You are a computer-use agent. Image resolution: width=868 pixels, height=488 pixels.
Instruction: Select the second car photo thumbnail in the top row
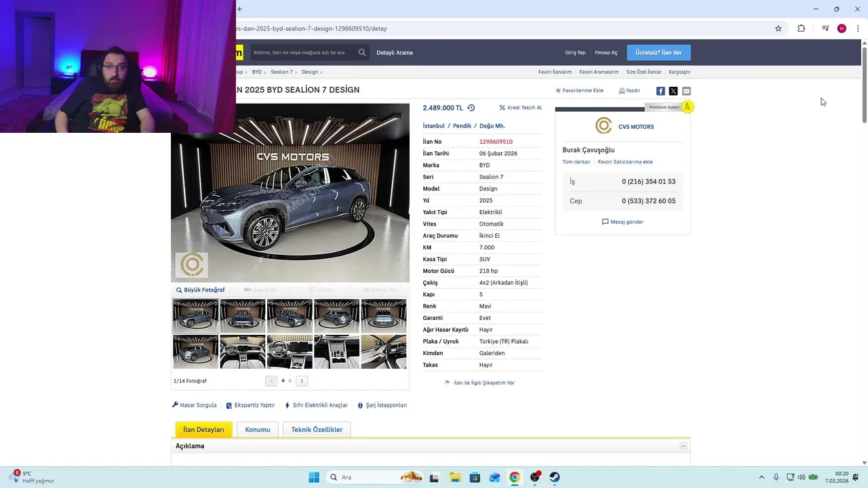[242, 316]
